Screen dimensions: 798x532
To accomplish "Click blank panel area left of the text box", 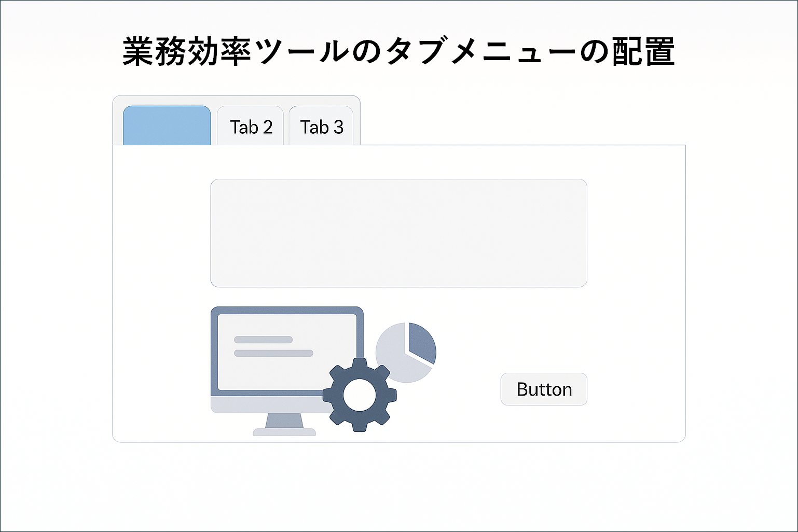I will [x=161, y=233].
